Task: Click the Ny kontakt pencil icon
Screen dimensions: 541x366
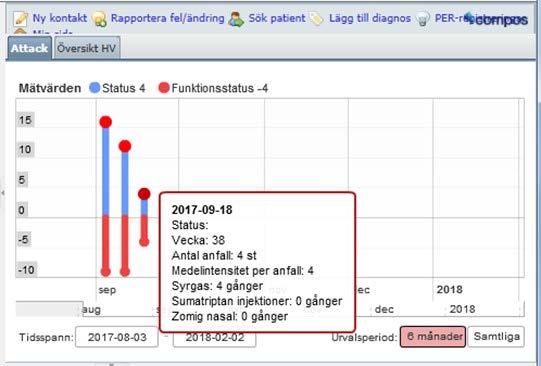Action: (20, 19)
